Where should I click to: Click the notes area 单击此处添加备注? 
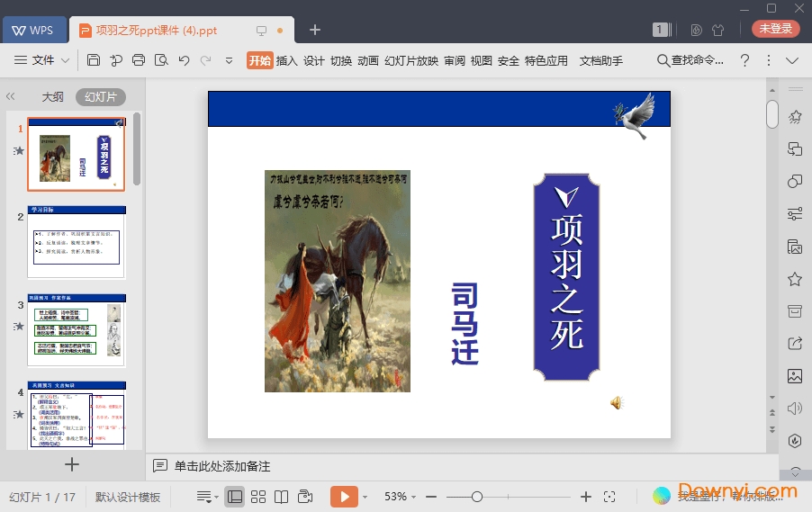tap(222, 466)
